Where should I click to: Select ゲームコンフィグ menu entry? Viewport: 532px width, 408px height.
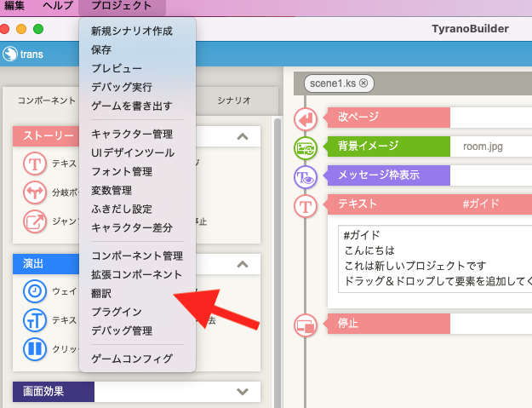pyautogui.click(x=132, y=359)
